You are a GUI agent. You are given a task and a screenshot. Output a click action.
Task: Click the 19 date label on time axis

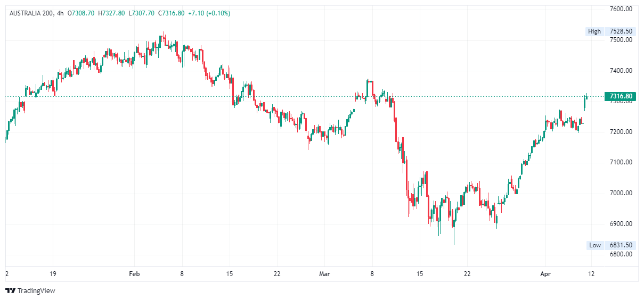(53, 274)
